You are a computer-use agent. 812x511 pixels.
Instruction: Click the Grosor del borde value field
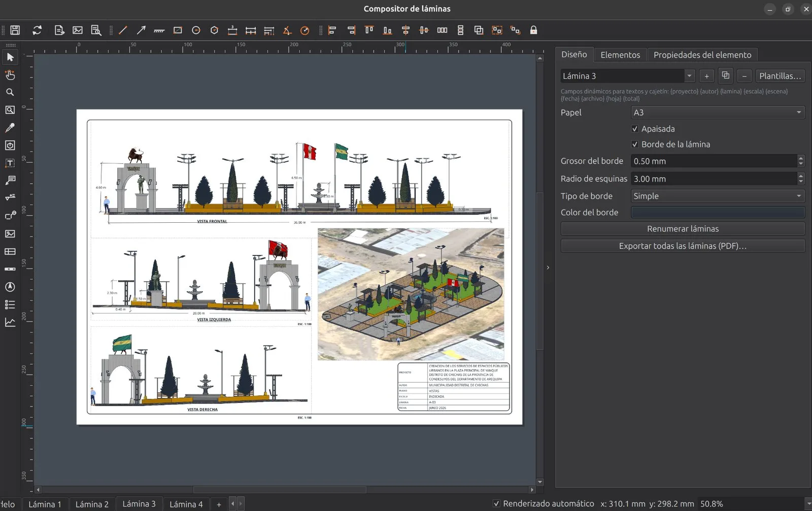coord(714,161)
